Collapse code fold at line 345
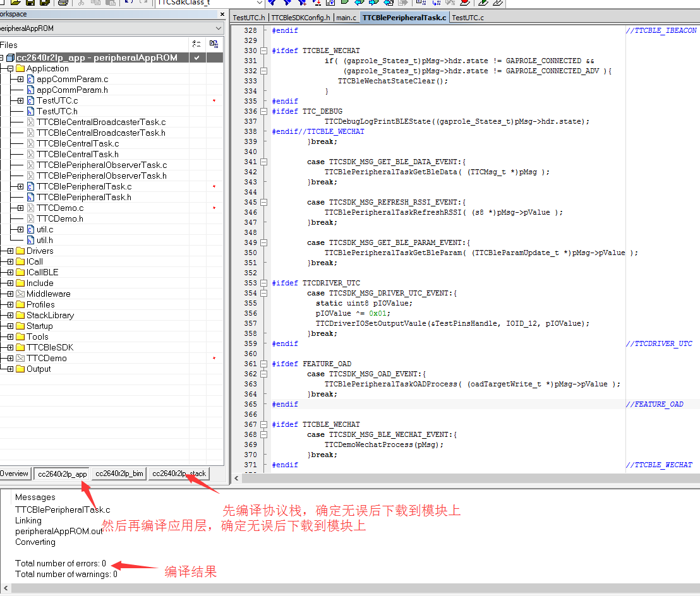 coord(264,203)
